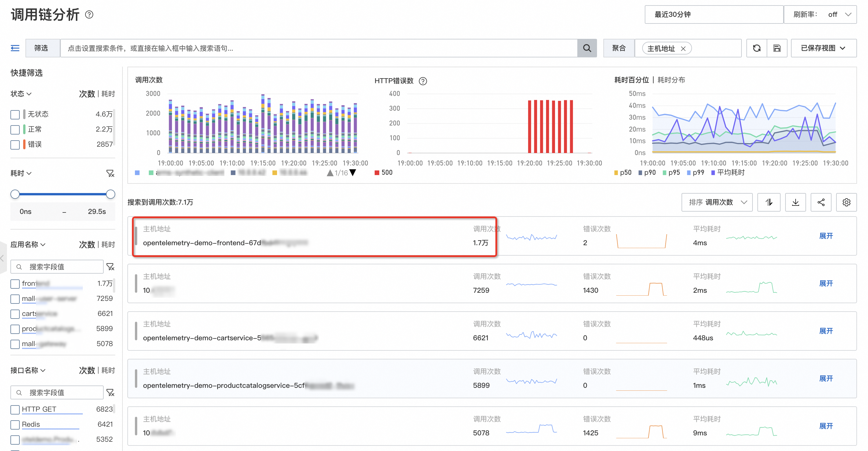This screenshot has height=451, width=868.
Task: Open the 最近30分钟 time range selector
Action: pyautogui.click(x=714, y=14)
